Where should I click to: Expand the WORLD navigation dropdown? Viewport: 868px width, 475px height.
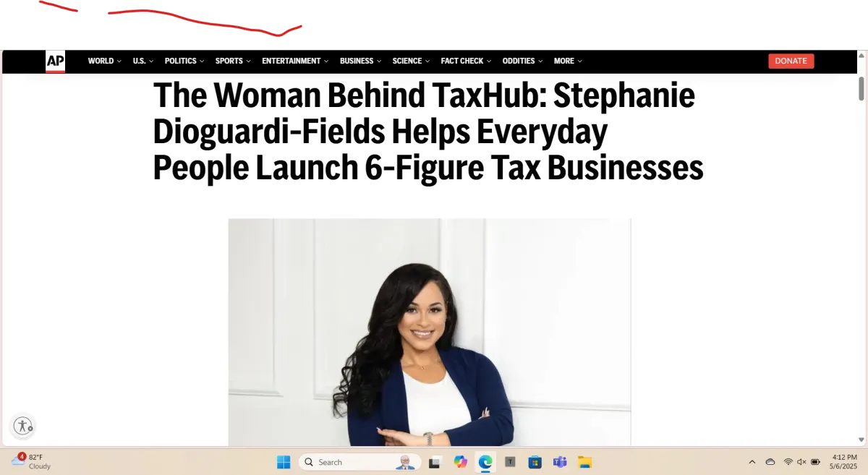(105, 61)
